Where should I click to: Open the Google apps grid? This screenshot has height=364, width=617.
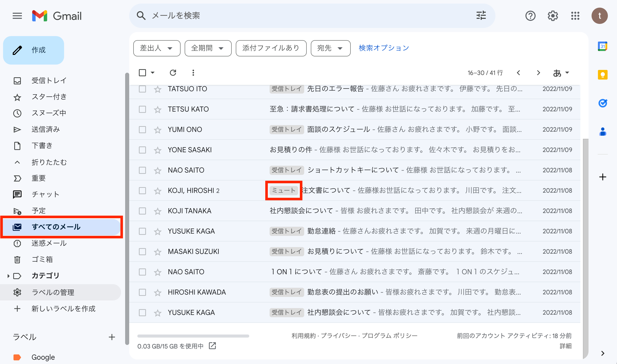click(575, 16)
